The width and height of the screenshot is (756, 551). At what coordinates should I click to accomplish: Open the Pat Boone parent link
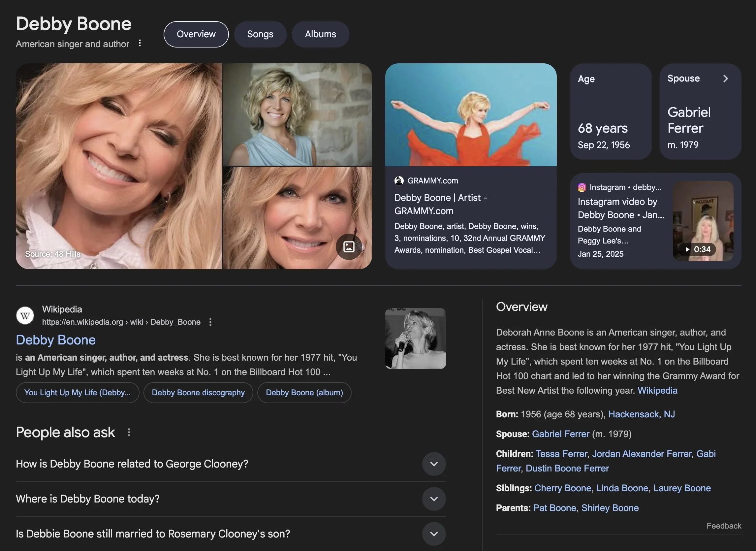click(x=554, y=508)
